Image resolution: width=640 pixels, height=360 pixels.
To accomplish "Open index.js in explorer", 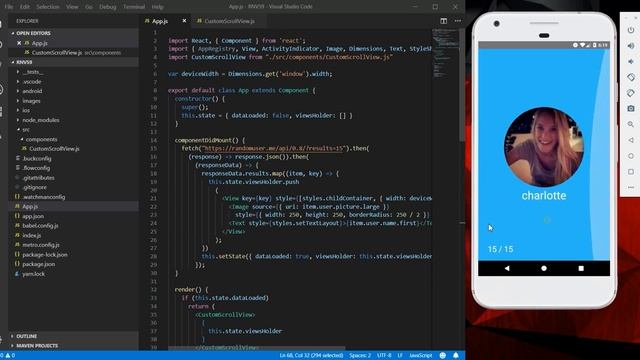I will tap(31, 235).
